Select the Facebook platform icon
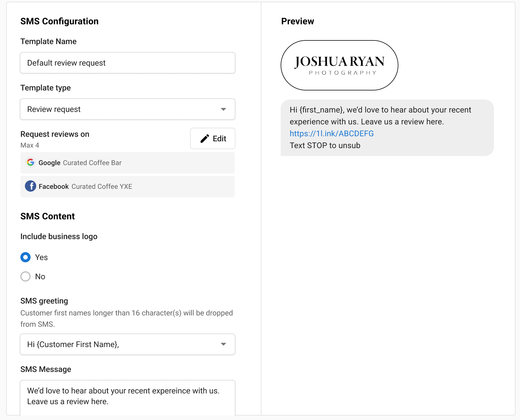 point(31,186)
